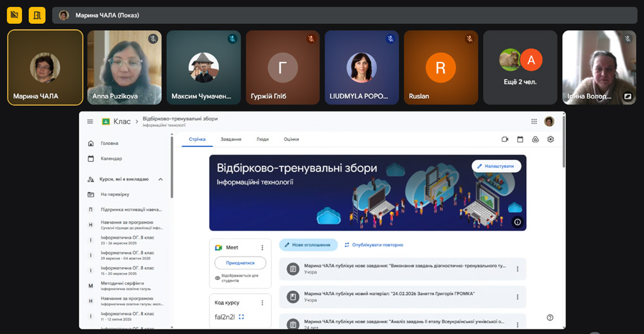Click Опублікувати повторно link
The width and height of the screenshot is (644, 334).
[x=374, y=245]
